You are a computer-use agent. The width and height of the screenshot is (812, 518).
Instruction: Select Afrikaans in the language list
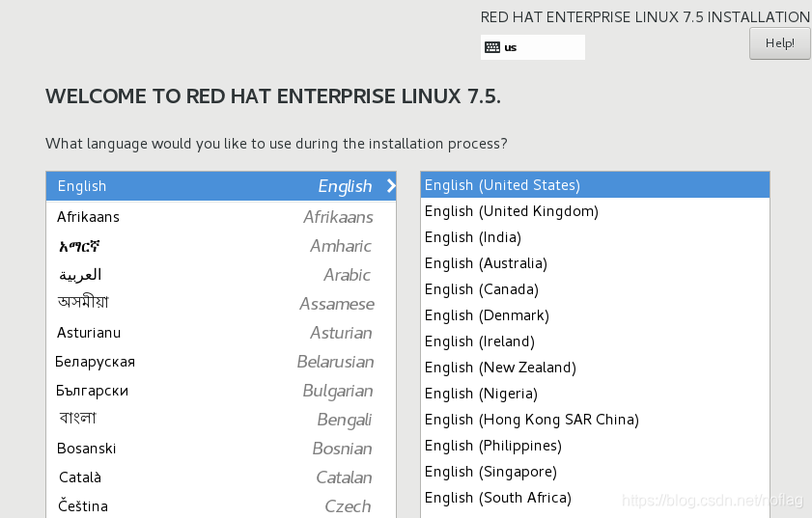pos(221,217)
